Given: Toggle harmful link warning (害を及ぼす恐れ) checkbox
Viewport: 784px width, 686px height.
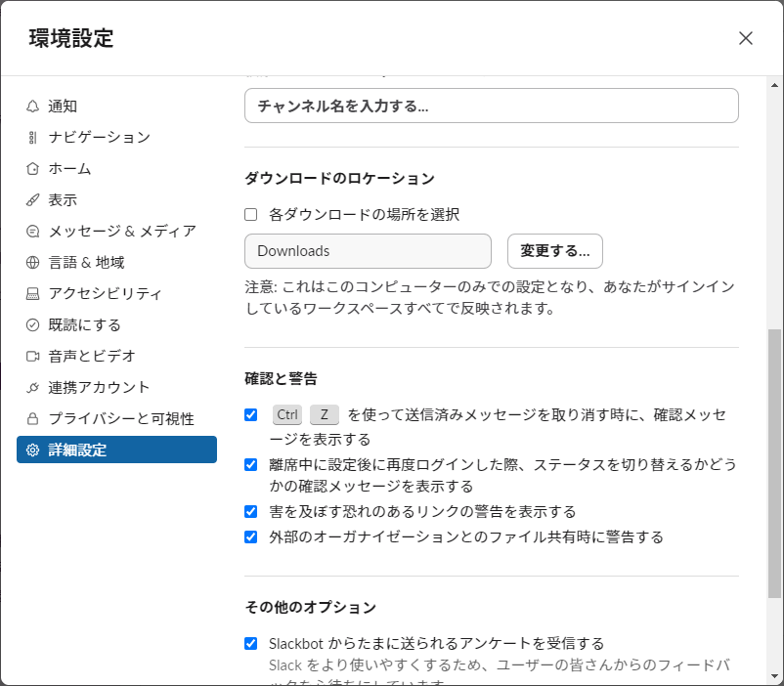Looking at the screenshot, I should 250,511.
